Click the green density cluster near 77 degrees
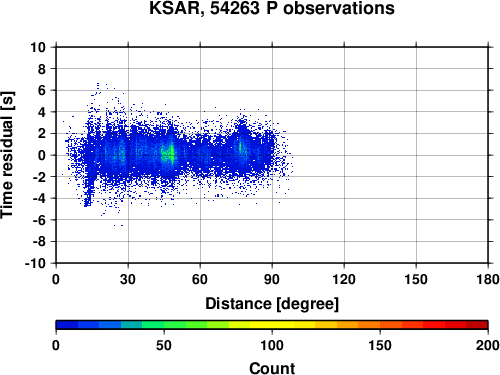Image resolution: width=500 pixels, height=375 pixels. click(x=241, y=147)
